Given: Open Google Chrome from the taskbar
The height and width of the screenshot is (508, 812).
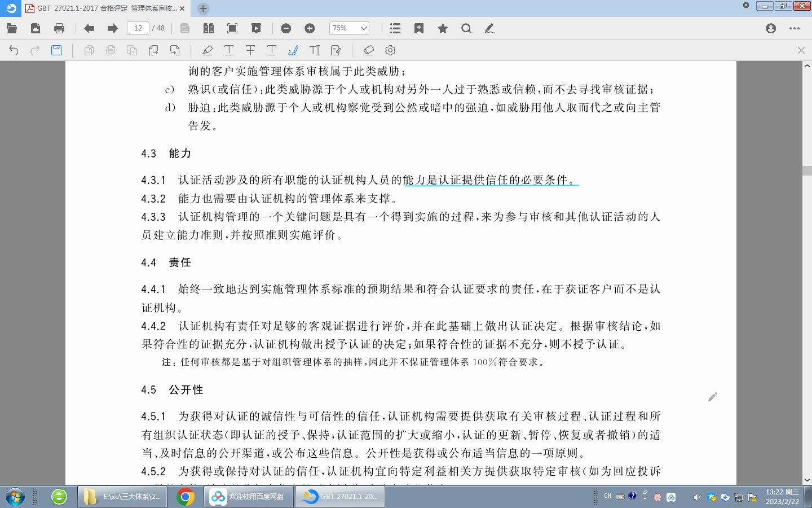Looking at the screenshot, I should pos(185,497).
